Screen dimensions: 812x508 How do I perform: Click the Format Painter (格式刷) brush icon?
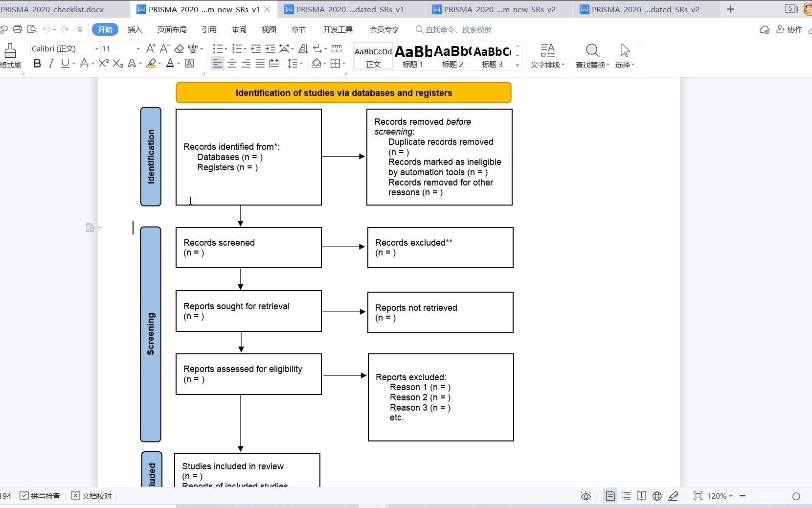point(10,50)
